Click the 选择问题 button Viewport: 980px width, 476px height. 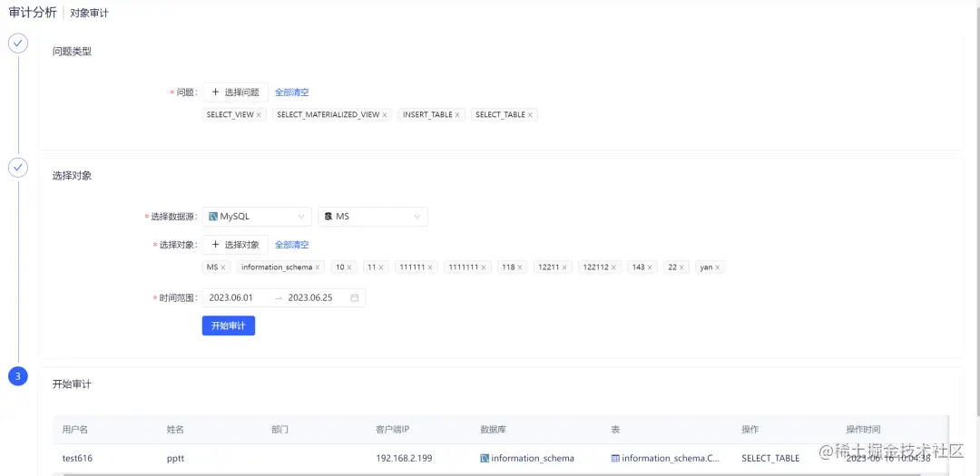pos(235,92)
